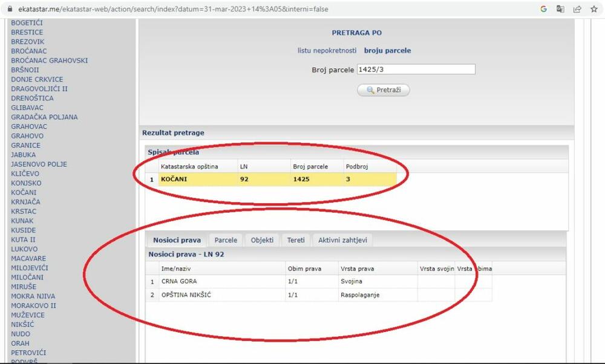Screen dimensions: 605x364
Task: Click the CRNA GORA rights holder row
Action: pos(272,281)
